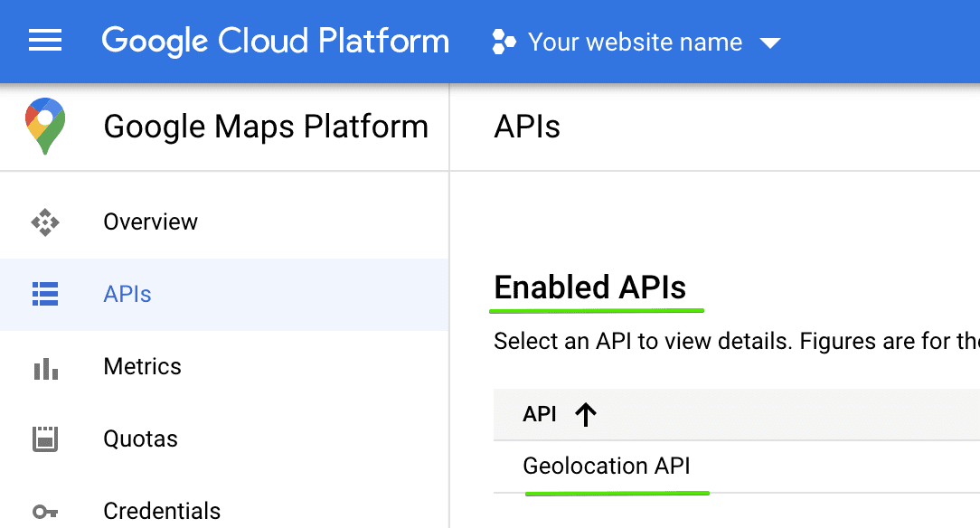980x528 pixels.
Task: Click the Credentials key icon
Action: (44, 511)
